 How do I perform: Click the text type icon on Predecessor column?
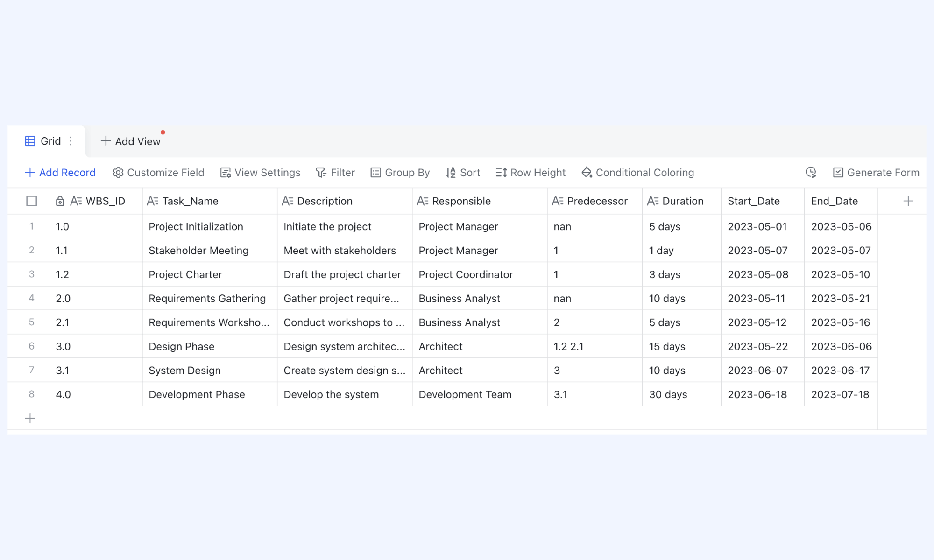pos(558,201)
